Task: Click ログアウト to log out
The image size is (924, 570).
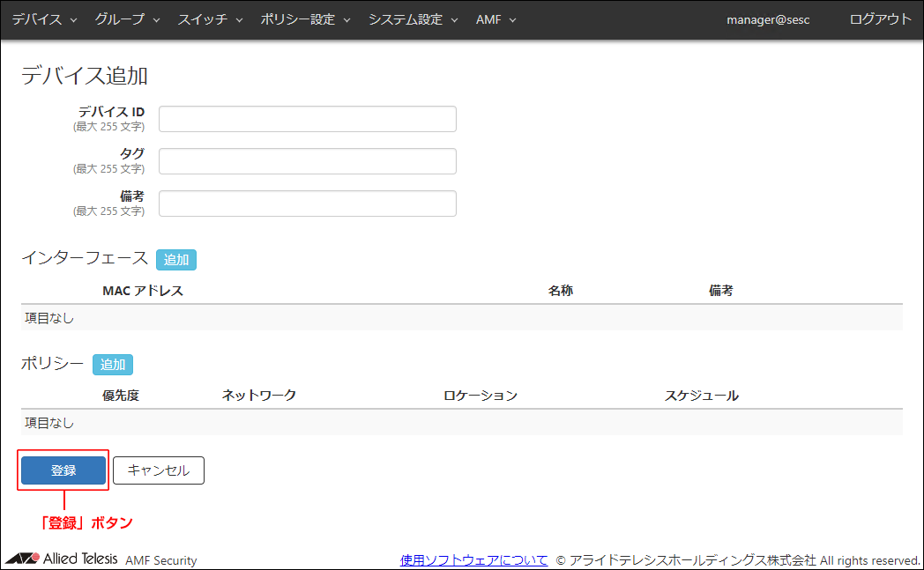Action: [x=880, y=19]
